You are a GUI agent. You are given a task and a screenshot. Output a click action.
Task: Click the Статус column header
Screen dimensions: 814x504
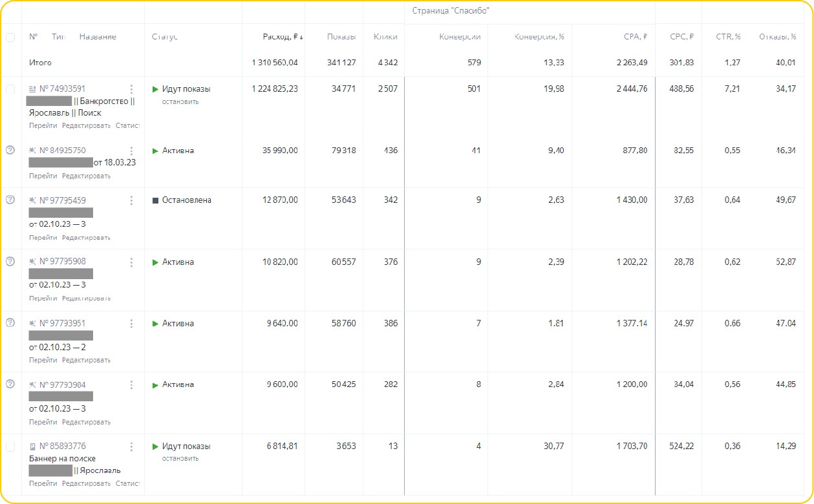[x=165, y=37]
